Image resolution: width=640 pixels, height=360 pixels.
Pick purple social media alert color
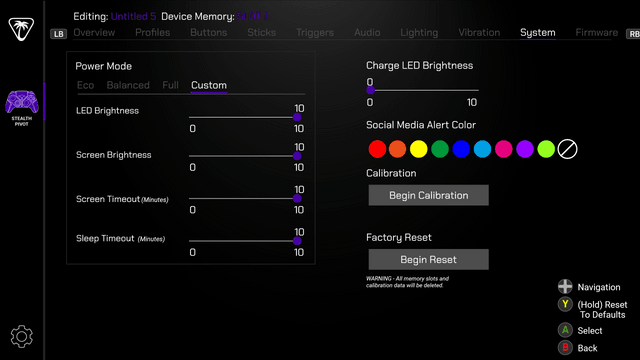[x=525, y=149]
